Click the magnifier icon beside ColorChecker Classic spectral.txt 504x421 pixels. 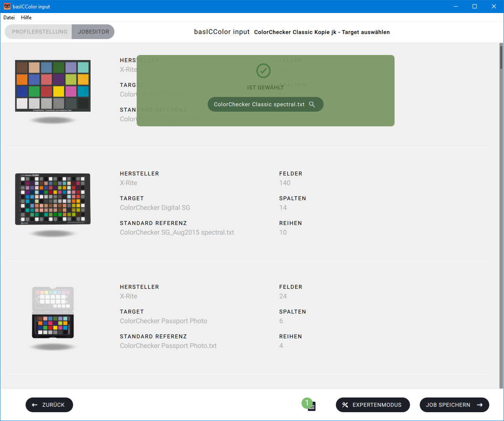pyautogui.click(x=312, y=105)
